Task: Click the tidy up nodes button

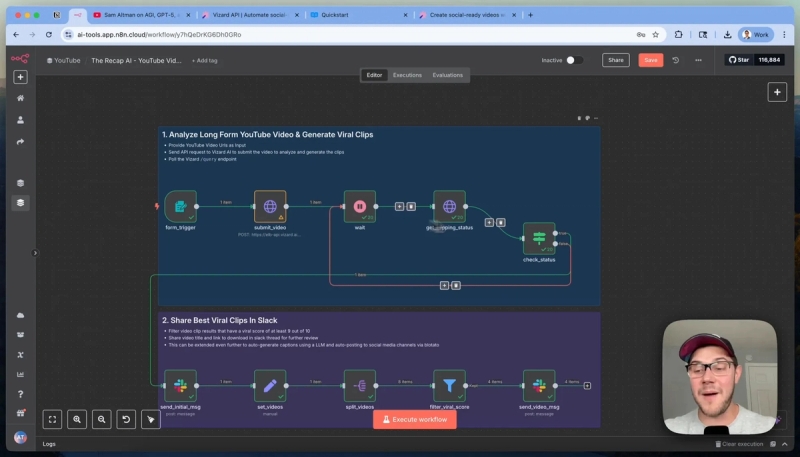Action: point(151,419)
